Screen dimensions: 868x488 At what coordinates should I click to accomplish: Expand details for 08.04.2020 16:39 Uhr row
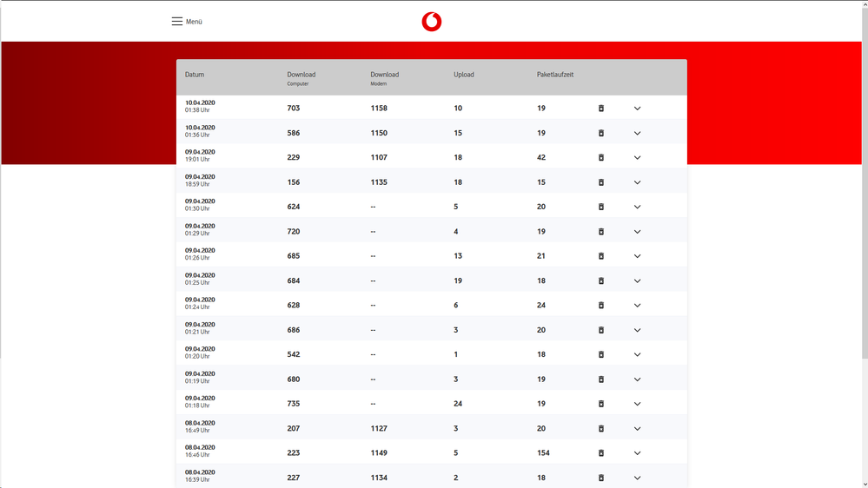pos(637,478)
